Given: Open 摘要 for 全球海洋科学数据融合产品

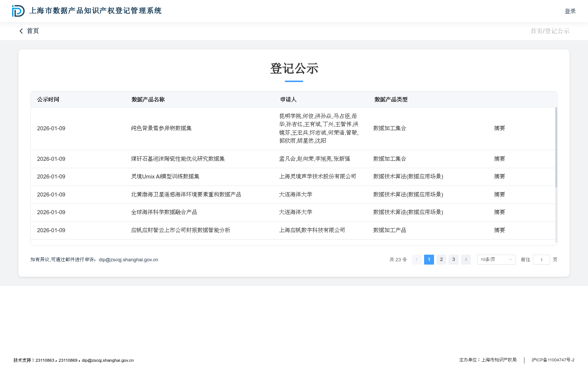Looking at the screenshot, I should pyautogui.click(x=499, y=212).
